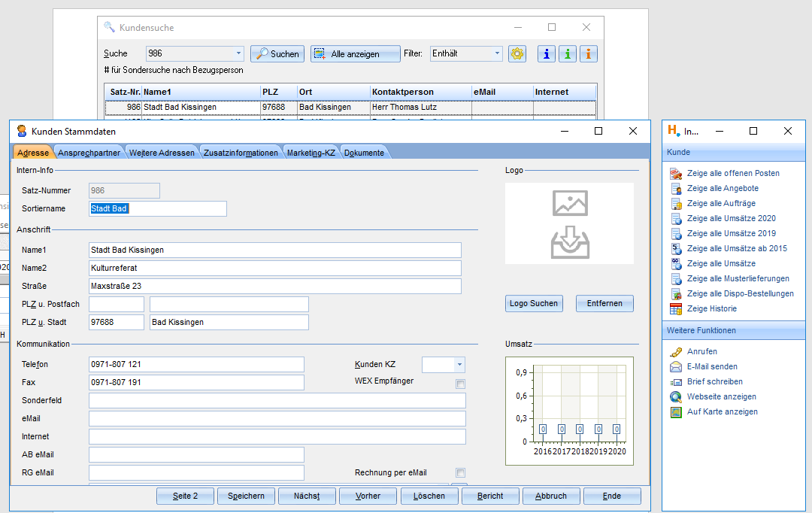812x513 pixels.
Task: Click the 'Zeige Historie' calendar icon
Action: point(676,309)
